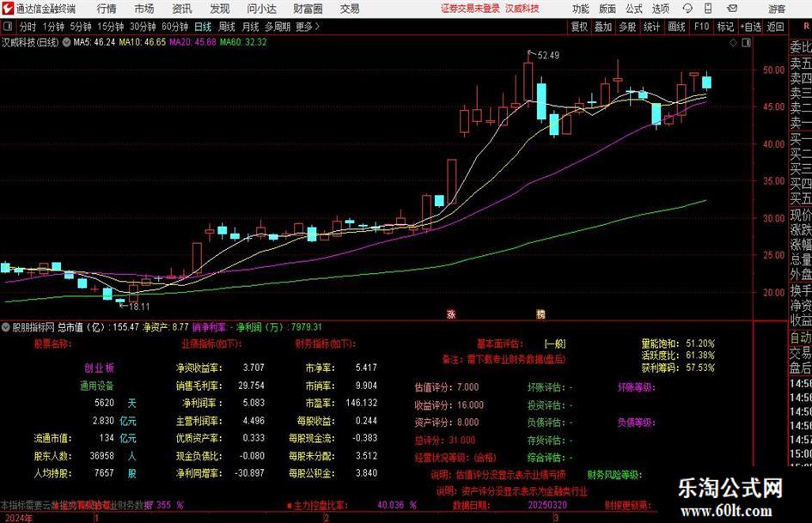Select the 多周期 multi-period view
This screenshot has height=523, width=812.
[277, 27]
